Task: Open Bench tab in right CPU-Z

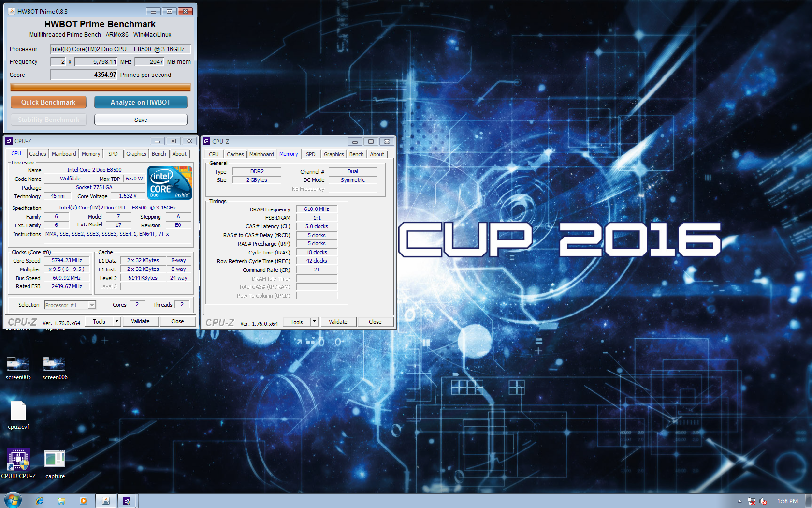Action: pos(356,154)
